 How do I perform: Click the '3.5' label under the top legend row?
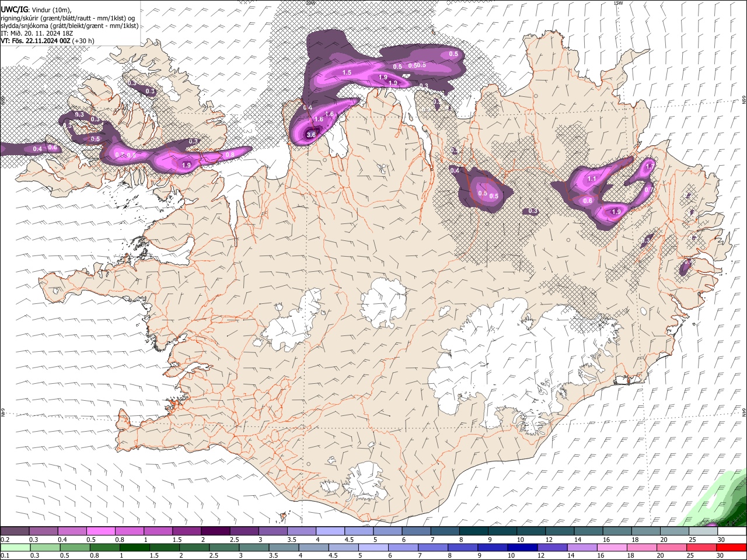coord(291,540)
